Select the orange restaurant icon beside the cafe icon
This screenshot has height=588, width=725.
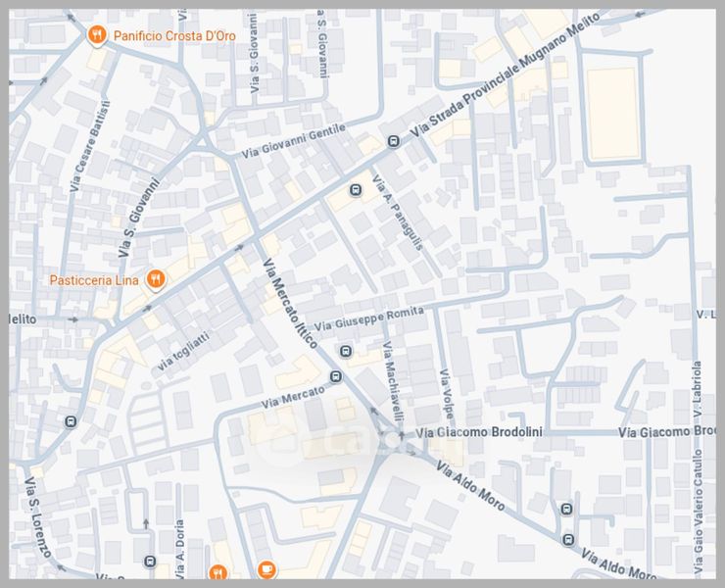click(218, 571)
